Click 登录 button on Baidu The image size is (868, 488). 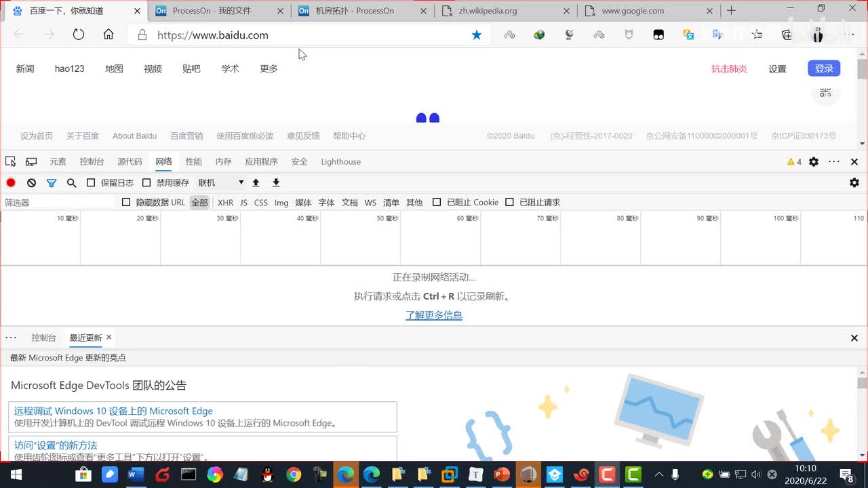(824, 68)
